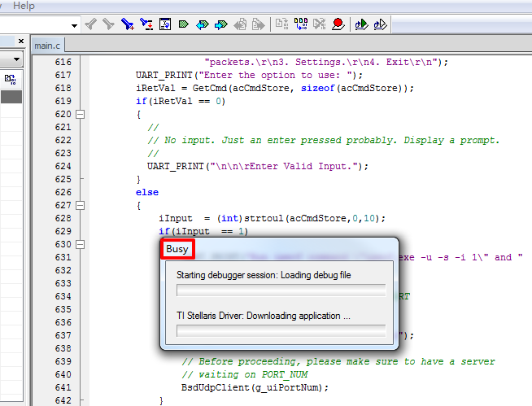
Task: Click the Navigate Forward icon
Action: (258, 24)
